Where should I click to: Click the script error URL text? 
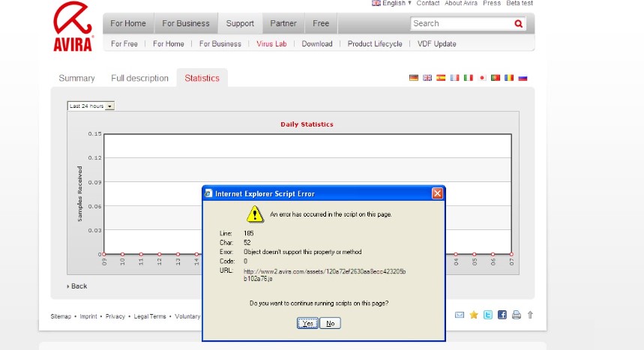click(325, 275)
